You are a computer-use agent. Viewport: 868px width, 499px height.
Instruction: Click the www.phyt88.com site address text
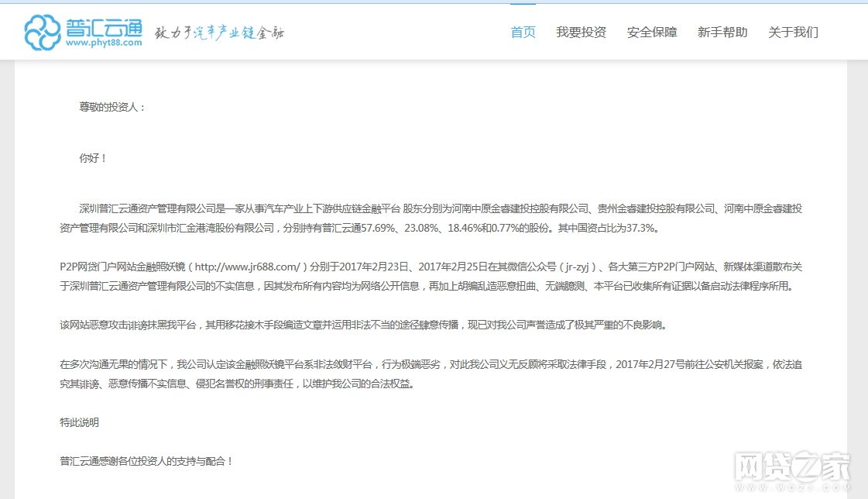pyautogui.click(x=104, y=43)
